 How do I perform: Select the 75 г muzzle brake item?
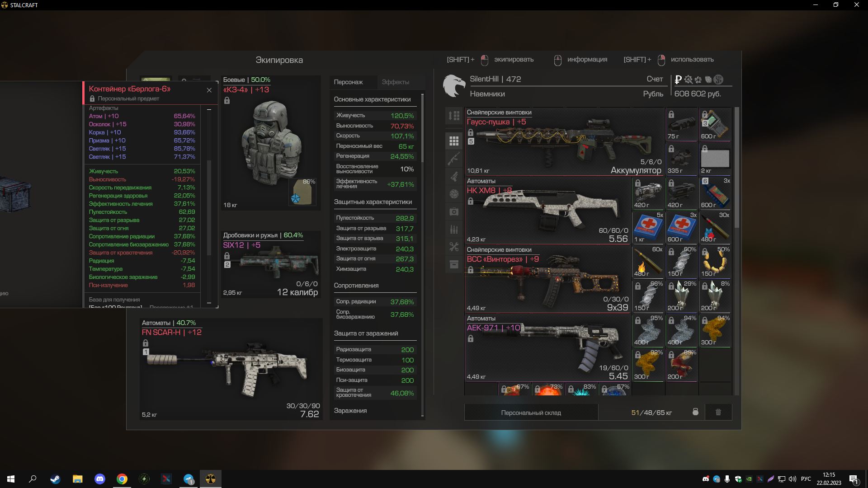682,124
